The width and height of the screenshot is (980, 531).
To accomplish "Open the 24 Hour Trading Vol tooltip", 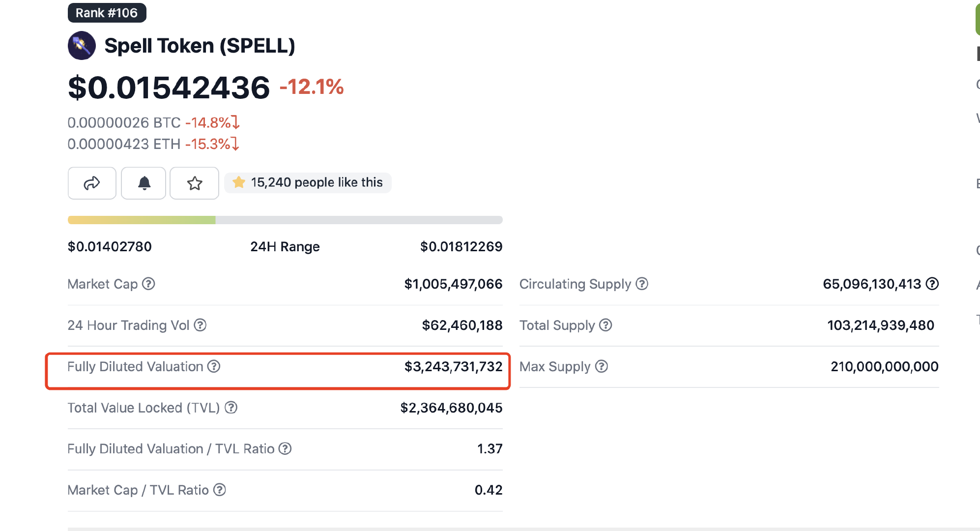I will pos(200,325).
